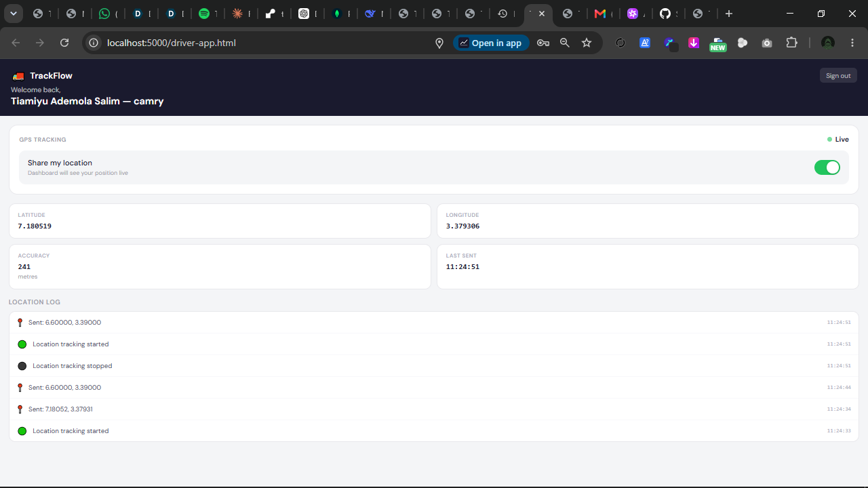The height and width of the screenshot is (488, 868).
Task: Open the Chrome profile avatar
Action: (x=828, y=43)
